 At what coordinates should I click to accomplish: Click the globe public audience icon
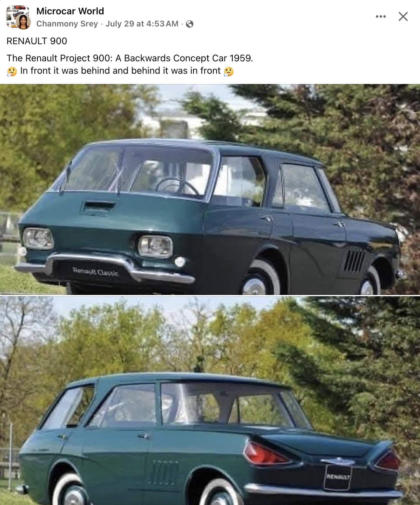189,24
